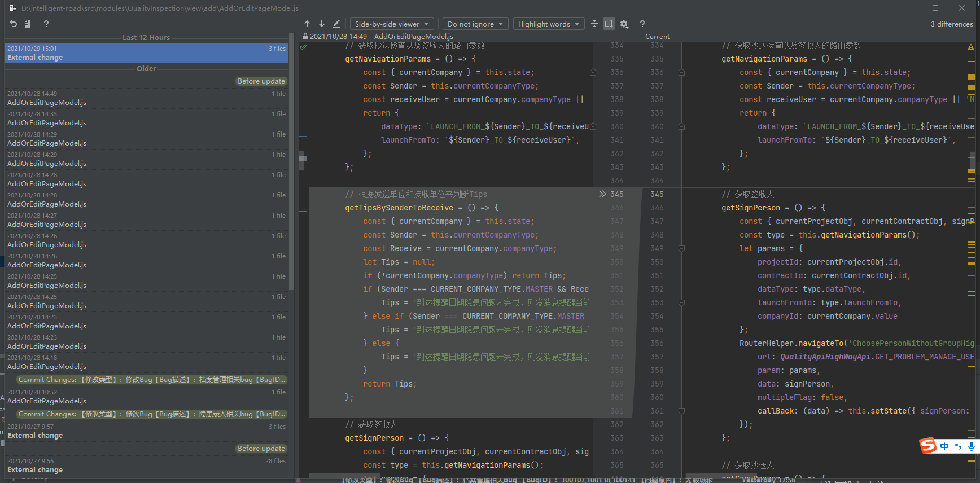The image size is (980, 483).
Task: Toggle fold at line 353 in current pane
Action: (x=681, y=302)
